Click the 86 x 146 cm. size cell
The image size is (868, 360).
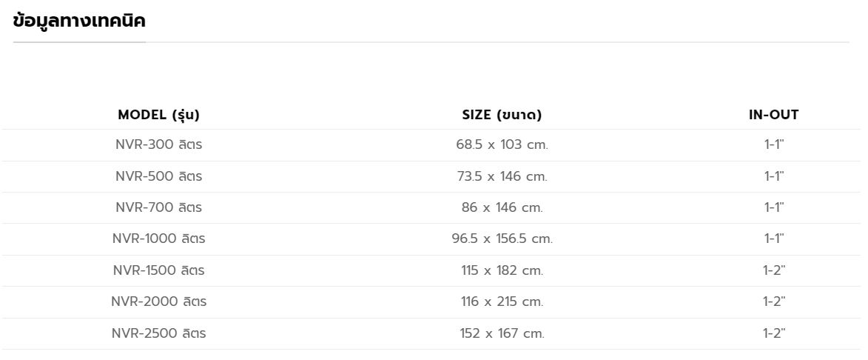502,207
